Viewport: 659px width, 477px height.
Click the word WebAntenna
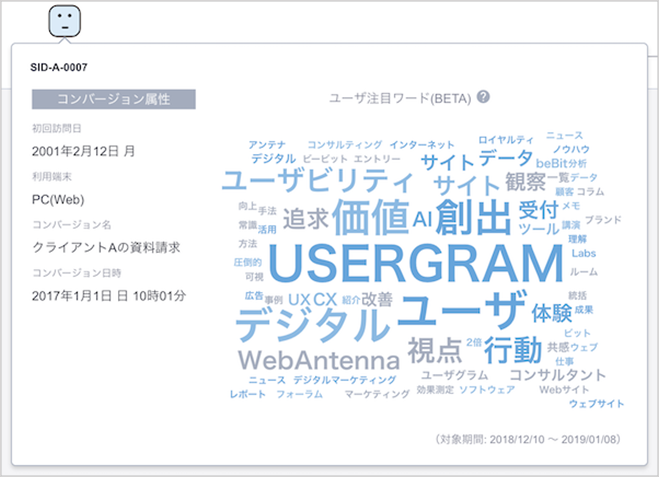[317, 357]
